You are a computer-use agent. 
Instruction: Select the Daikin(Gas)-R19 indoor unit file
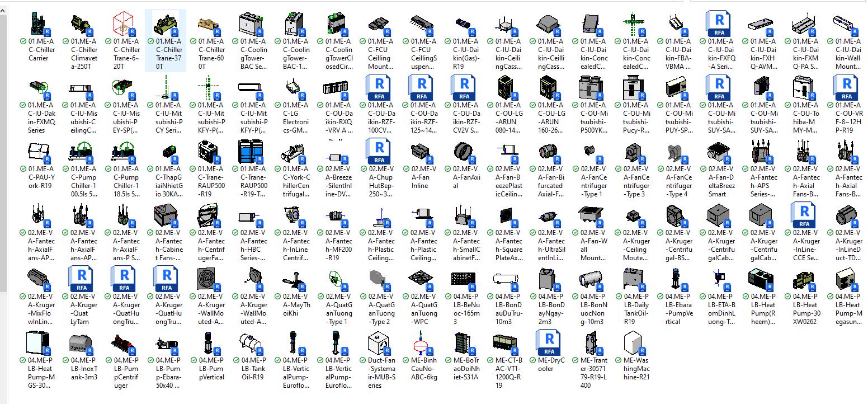(x=463, y=25)
